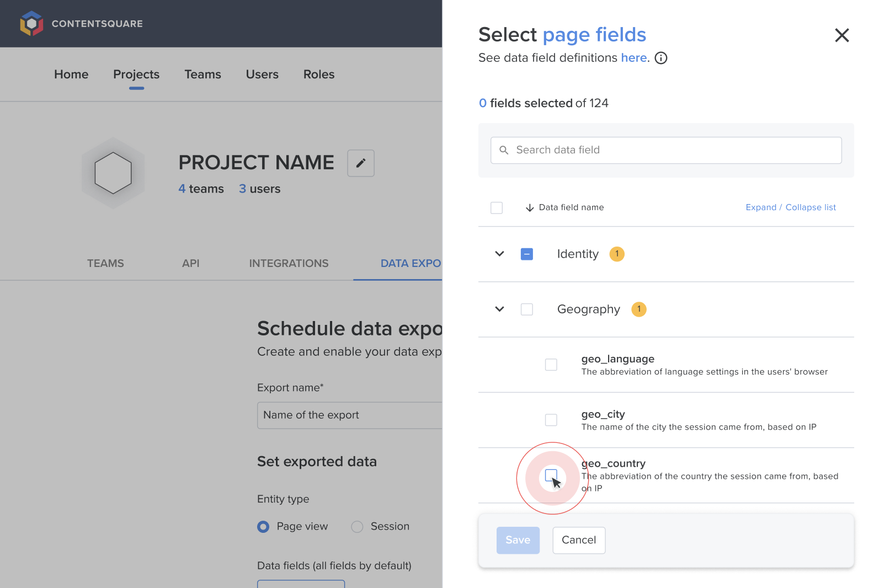This screenshot has width=874, height=588.
Task: Select the Session radio button
Action: click(357, 527)
